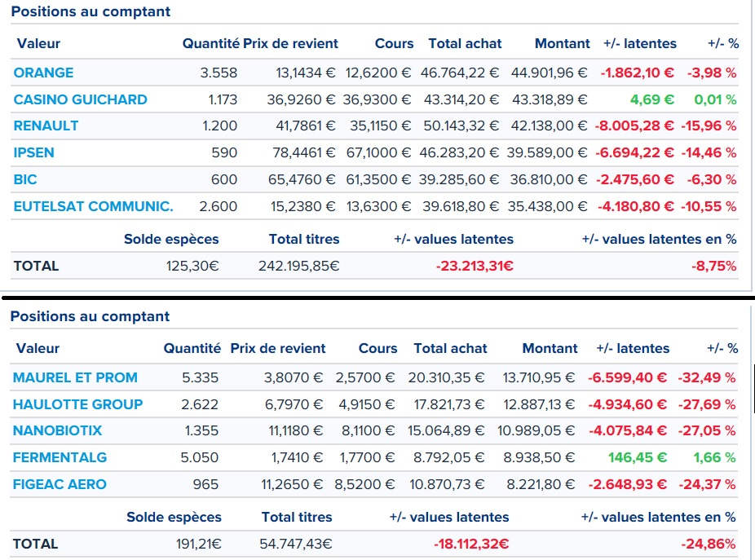The height and width of the screenshot is (560, 755).
Task: Click first table total titres 242.195,85€
Action: (299, 266)
